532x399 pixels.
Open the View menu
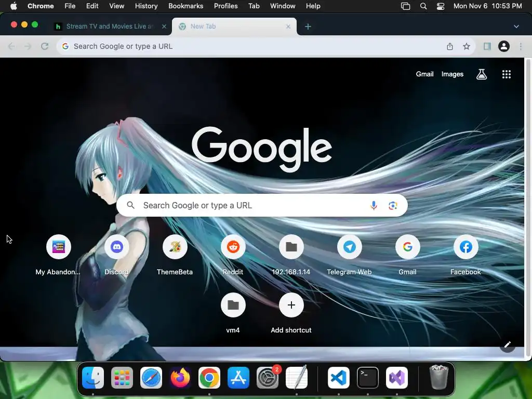click(x=117, y=6)
